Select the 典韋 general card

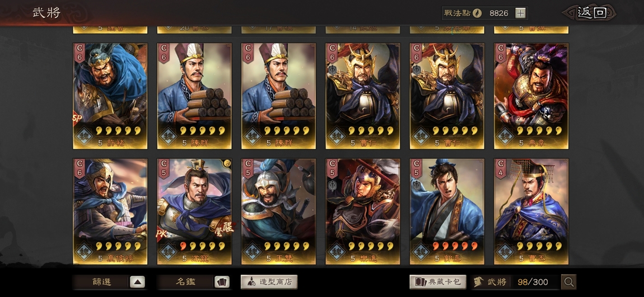point(531,96)
